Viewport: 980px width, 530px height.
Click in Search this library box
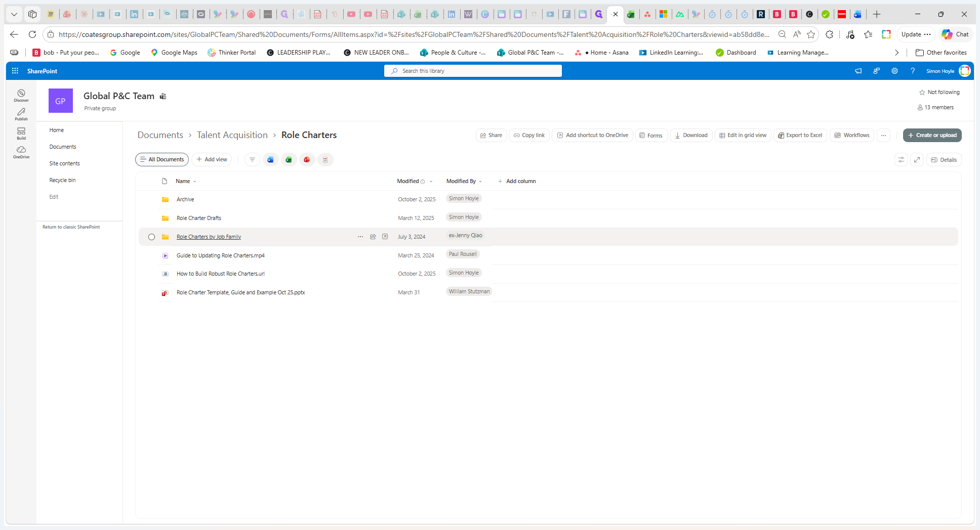click(473, 71)
